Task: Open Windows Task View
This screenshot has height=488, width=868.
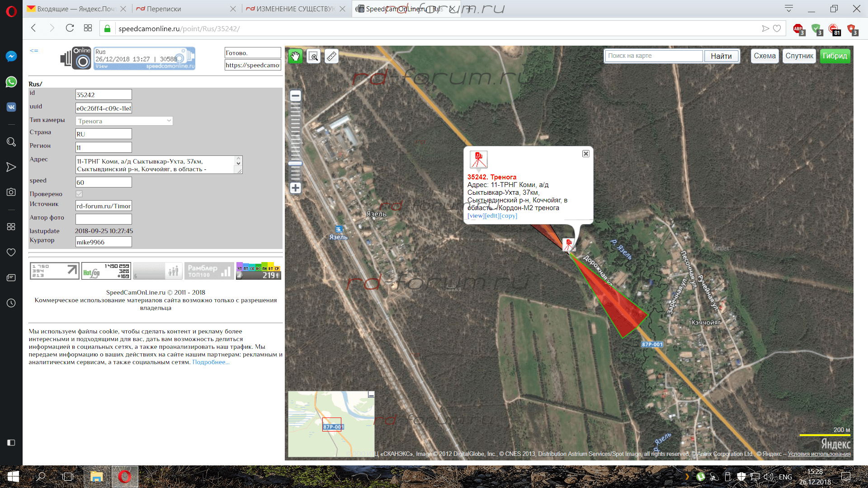Action: [68, 477]
